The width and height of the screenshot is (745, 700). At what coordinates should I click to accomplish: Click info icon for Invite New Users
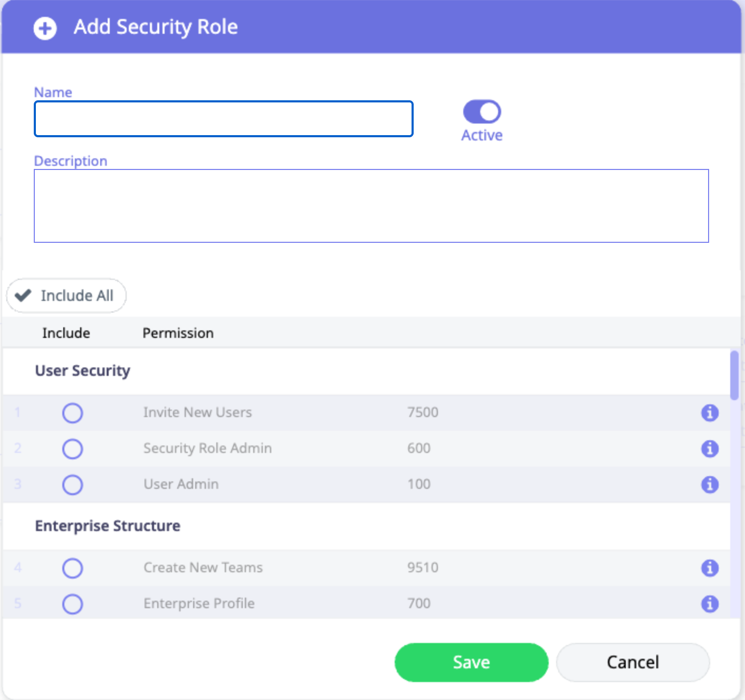tap(710, 413)
